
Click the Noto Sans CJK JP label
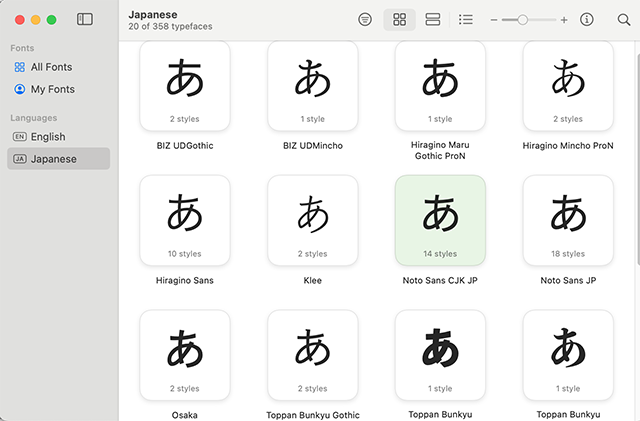point(440,280)
